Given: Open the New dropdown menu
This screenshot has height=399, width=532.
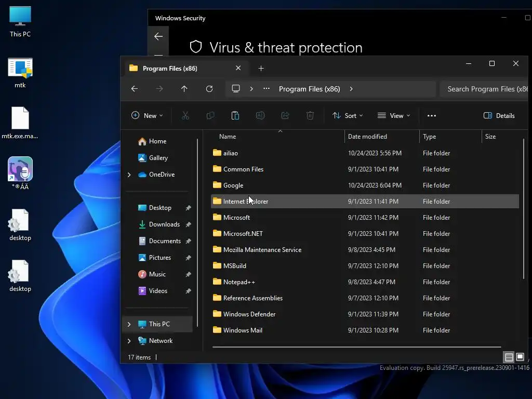Looking at the screenshot, I should click(147, 116).
